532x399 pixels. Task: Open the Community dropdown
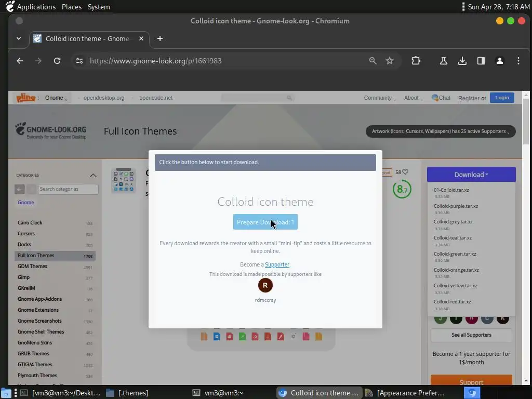(x=379, y=98)
